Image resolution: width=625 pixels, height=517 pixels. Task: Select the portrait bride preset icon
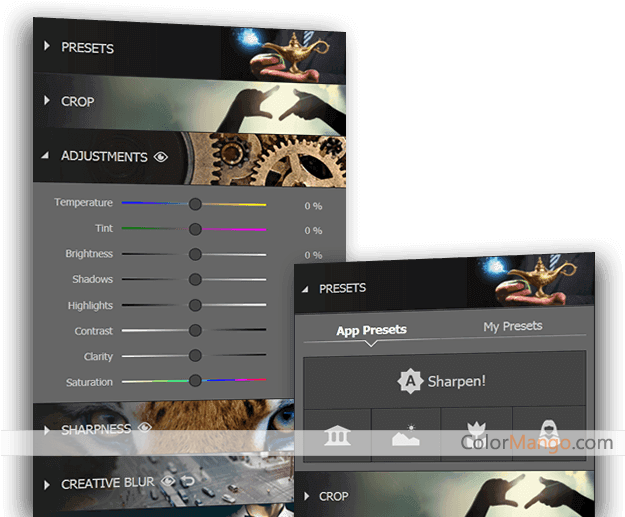[547, 437]
